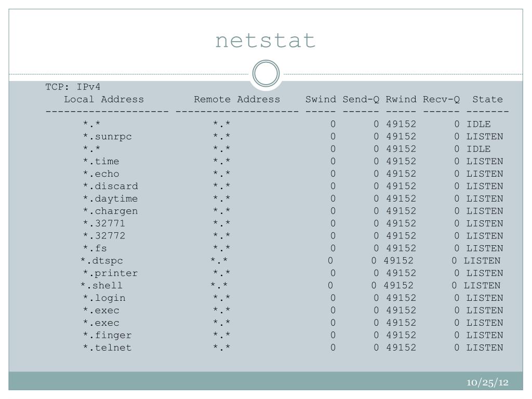Click the LISTEN state of the finger row
Image resolution: width=532 pixels, height=399 pixels.
tap(485, 336)
